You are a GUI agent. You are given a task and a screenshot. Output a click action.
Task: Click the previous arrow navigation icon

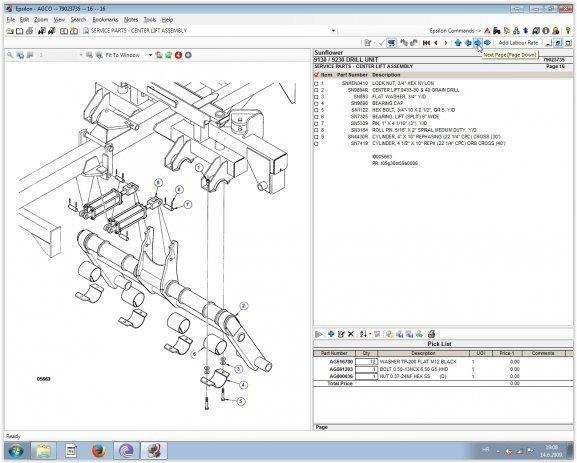tap(436, 43)
